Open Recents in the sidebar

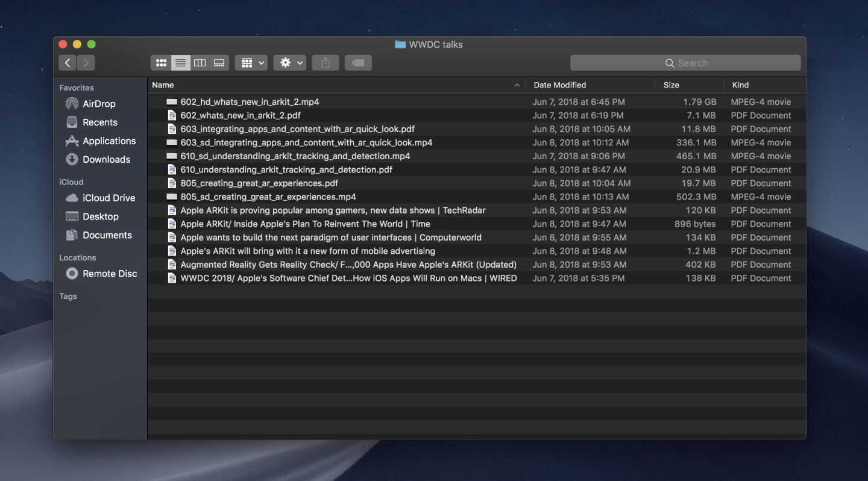(x=100, y=122)
